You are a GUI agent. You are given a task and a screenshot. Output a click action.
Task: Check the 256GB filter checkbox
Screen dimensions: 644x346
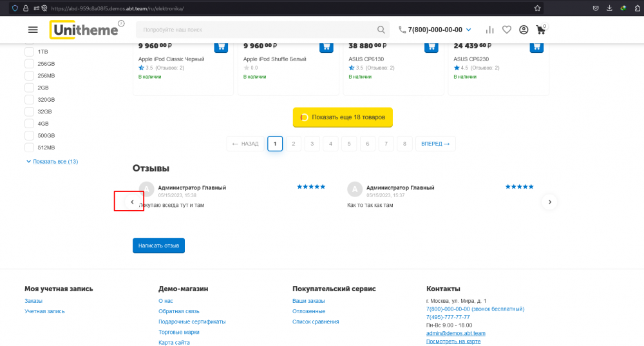pos(29,64)
